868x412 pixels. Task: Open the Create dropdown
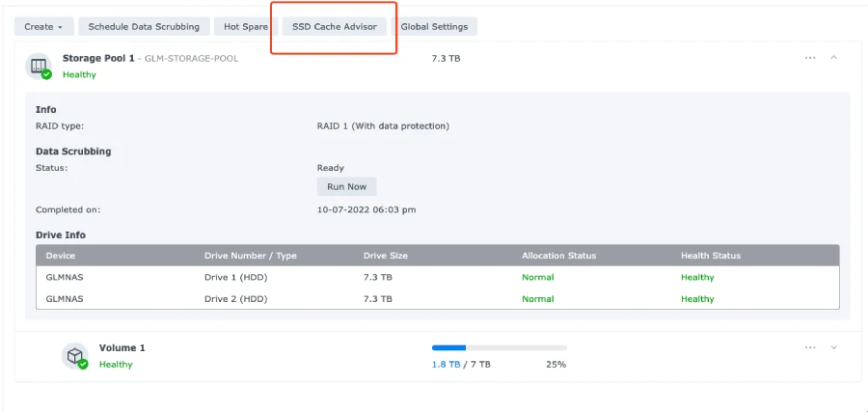click(43, 27)
